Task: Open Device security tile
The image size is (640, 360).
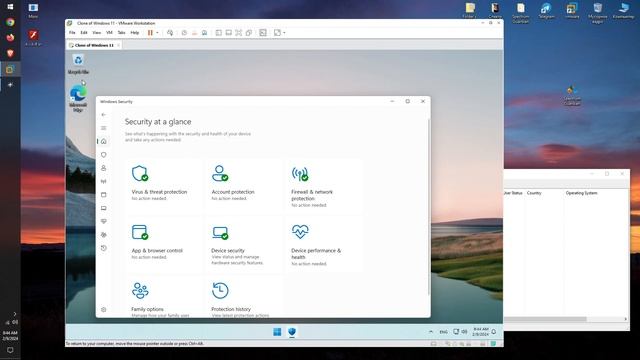Action: (244, 244)
